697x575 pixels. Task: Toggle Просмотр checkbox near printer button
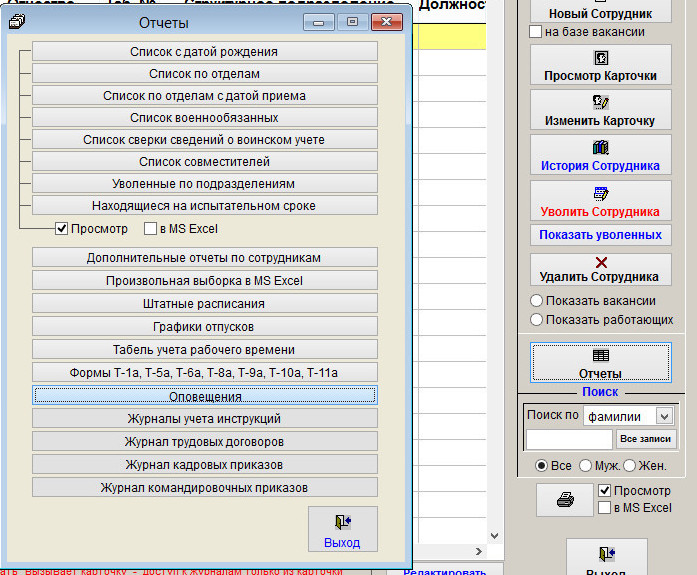(605, 491)
